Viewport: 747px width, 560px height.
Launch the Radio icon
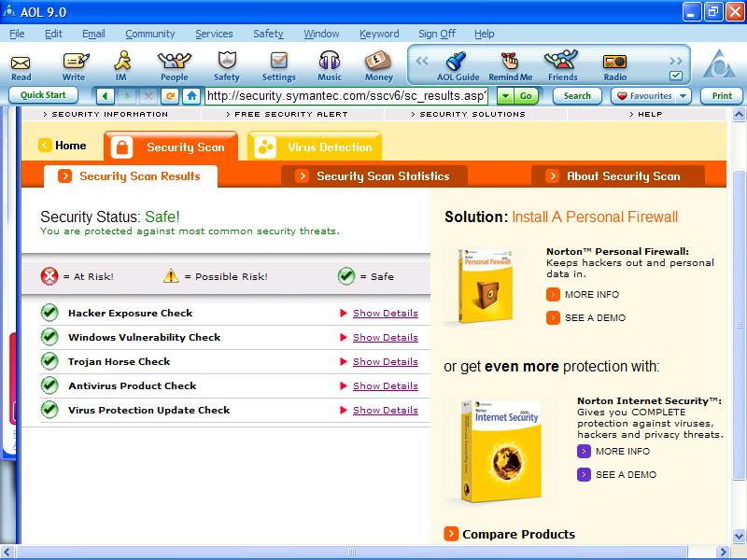[615, 67]
